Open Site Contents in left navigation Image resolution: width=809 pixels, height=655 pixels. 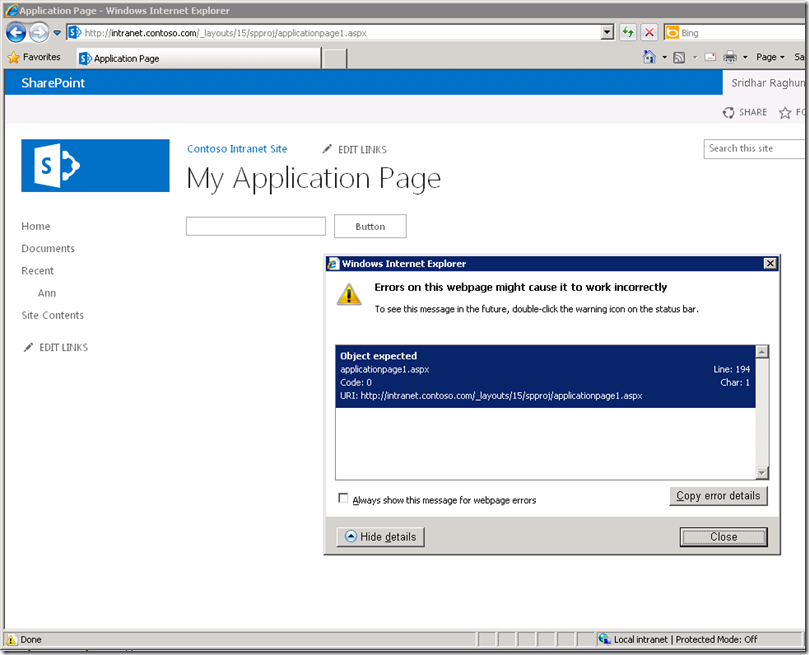(x=52, y=315)
